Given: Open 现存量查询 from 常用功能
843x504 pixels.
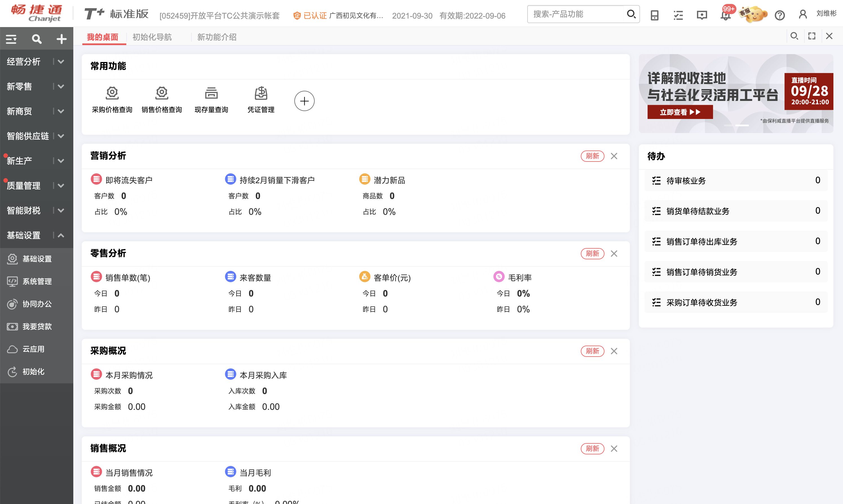Looking at the screenshot, I should coord(211,100).
